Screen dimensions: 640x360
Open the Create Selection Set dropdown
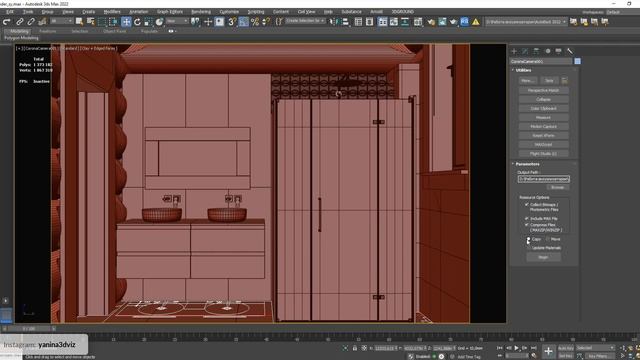click(305, 21)
